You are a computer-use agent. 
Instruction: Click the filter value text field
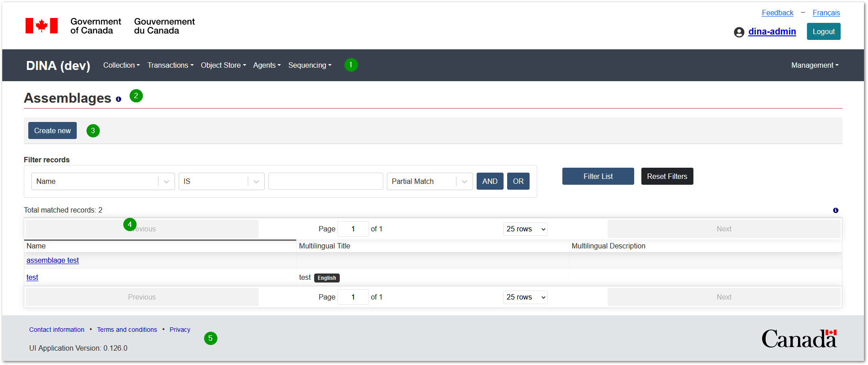(326, 181)
